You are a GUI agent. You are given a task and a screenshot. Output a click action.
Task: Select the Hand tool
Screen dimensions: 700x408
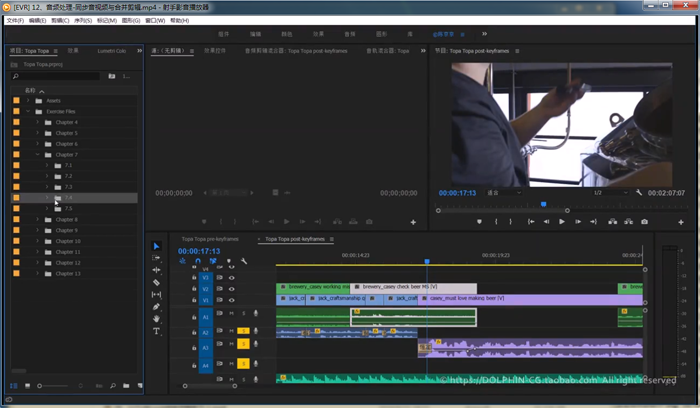point(156,319)
